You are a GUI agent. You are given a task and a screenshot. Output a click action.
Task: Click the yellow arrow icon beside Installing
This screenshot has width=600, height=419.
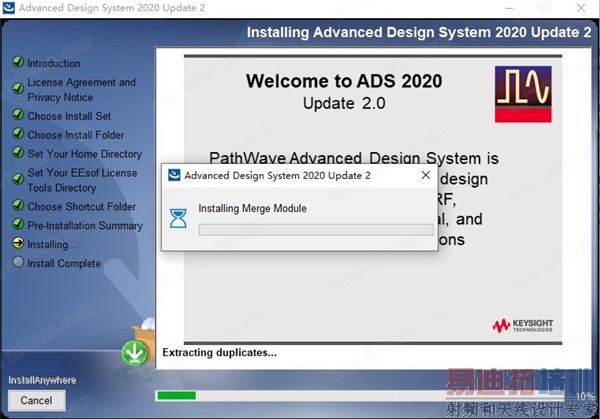18,243
